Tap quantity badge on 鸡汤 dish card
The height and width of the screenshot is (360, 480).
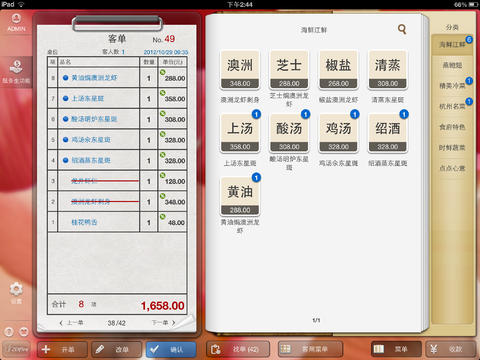click(x=355, y=114)
